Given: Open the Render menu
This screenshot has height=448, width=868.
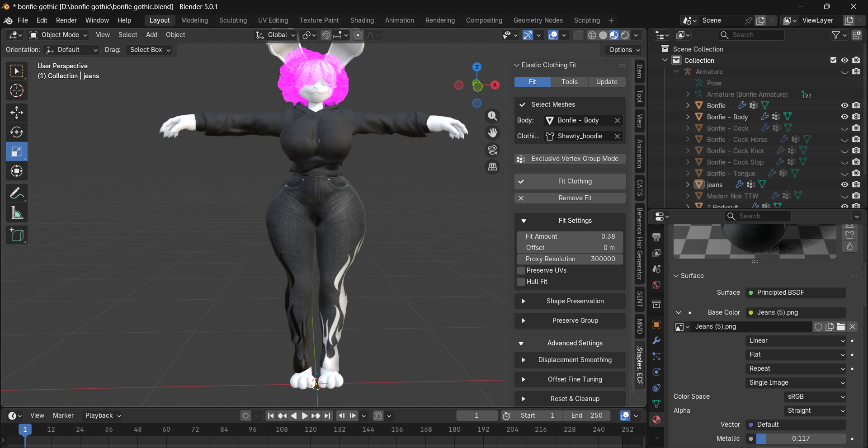Looking at the screenshot, I should [x=66, y=20].
